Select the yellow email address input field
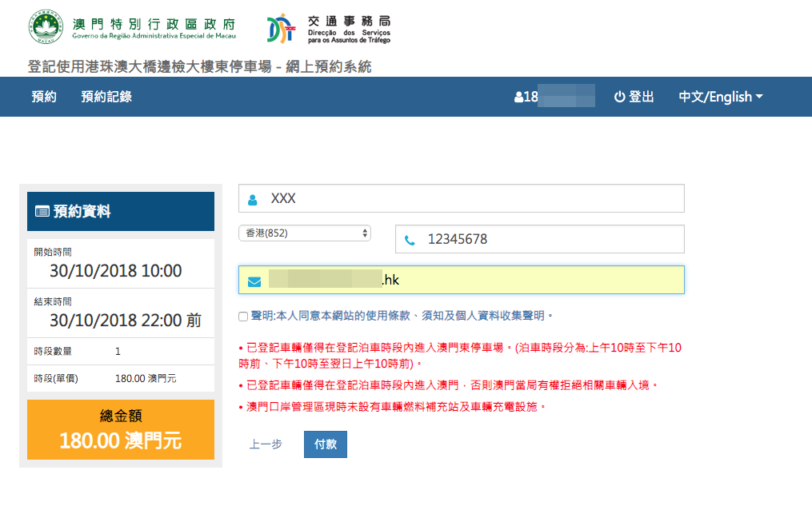 click(528, 280)
